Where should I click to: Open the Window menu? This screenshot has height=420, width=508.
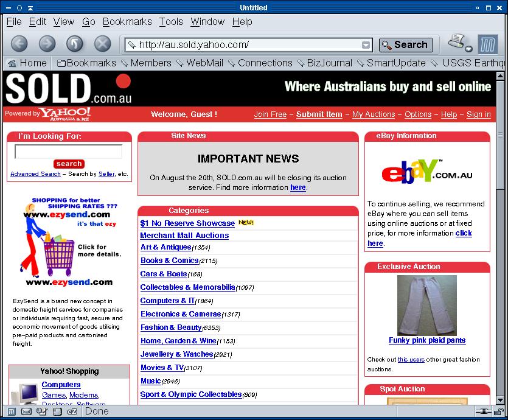coord(207,22)
